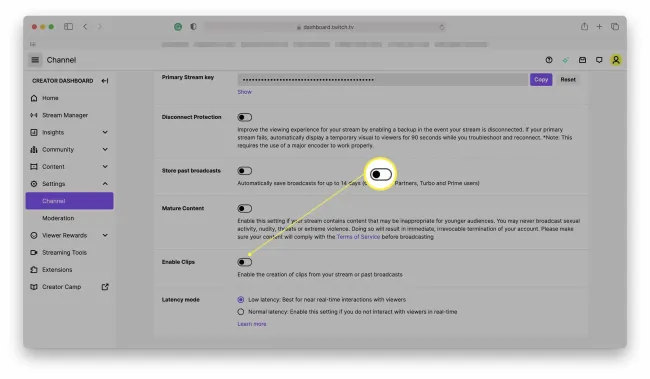Toggle Enable Clips switch
Image resolution: width=650 pixels, height=379 pixels.
(245, 262)
